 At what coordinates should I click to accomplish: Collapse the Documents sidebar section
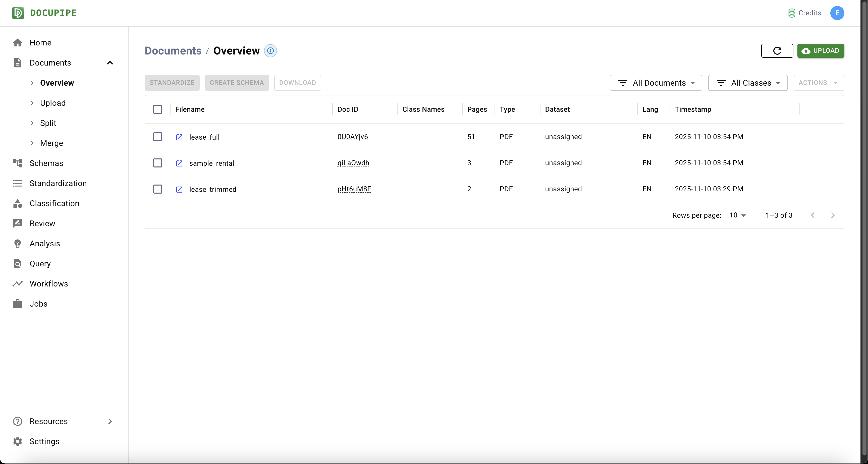[x=110, y=63]
